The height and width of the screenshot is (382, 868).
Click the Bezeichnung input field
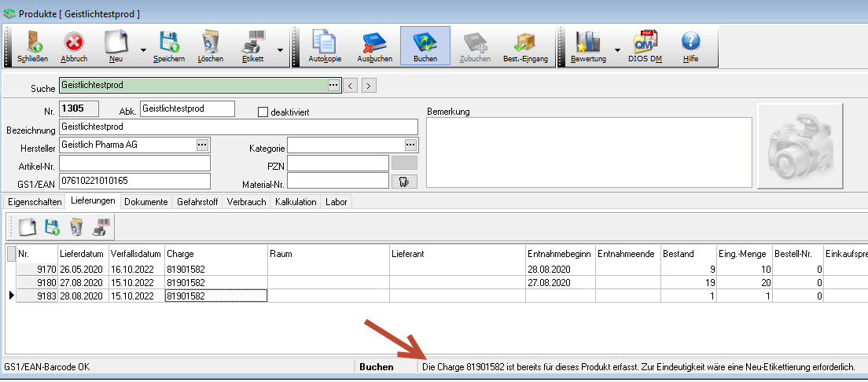(238, 127)
